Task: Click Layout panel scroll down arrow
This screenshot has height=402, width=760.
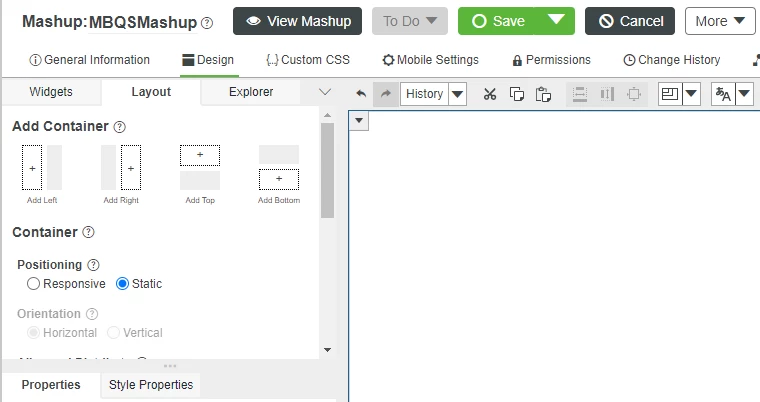Action: (x=327, y=350)
